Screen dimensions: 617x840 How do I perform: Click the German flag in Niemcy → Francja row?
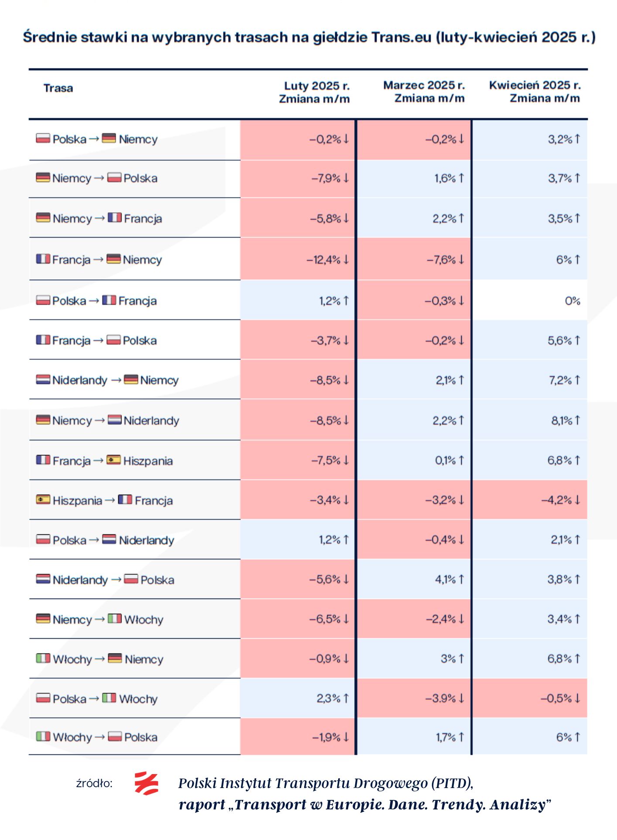pyautogui.click(x=43, y=218)
